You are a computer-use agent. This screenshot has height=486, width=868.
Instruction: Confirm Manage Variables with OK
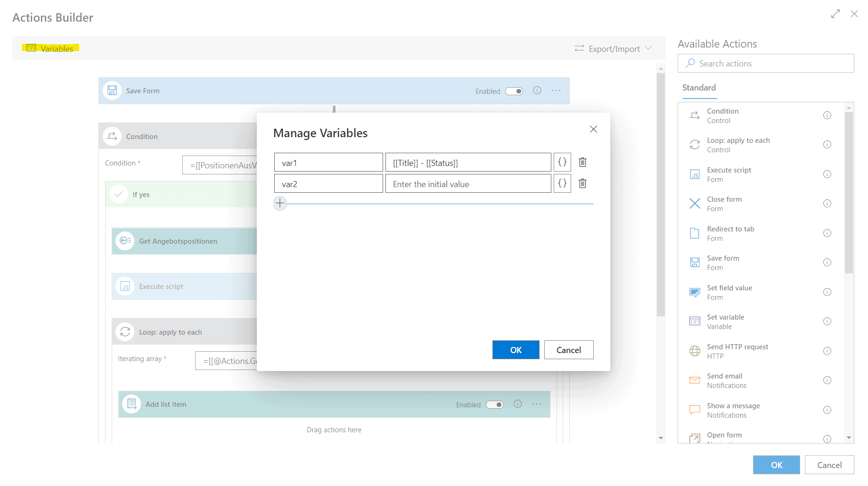[x=516, y=350]
